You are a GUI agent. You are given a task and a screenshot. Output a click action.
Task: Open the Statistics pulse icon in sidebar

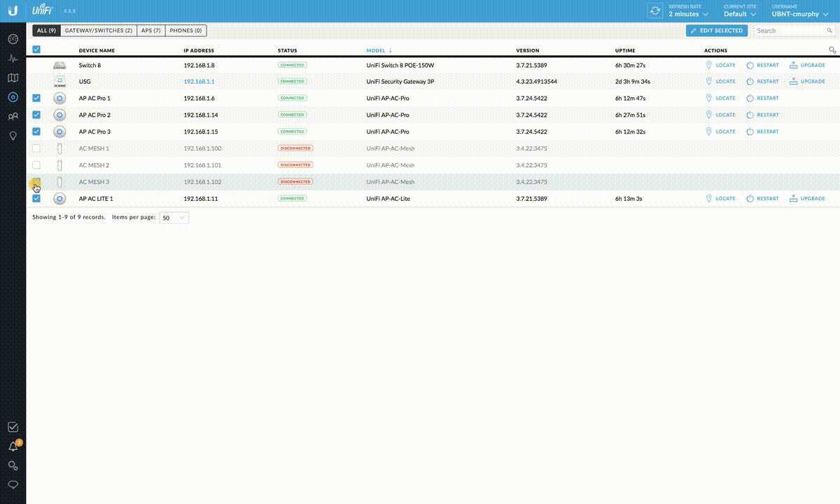click(13, 58)
